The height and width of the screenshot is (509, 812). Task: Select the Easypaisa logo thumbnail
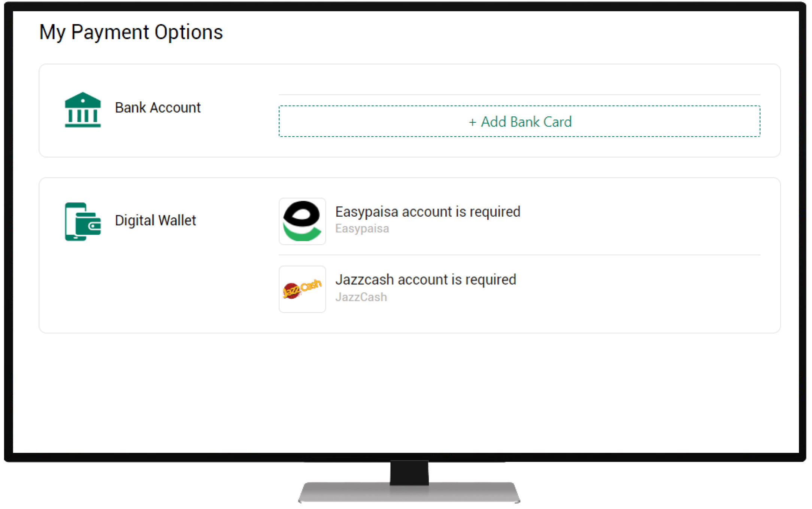(x=302, y=221)
